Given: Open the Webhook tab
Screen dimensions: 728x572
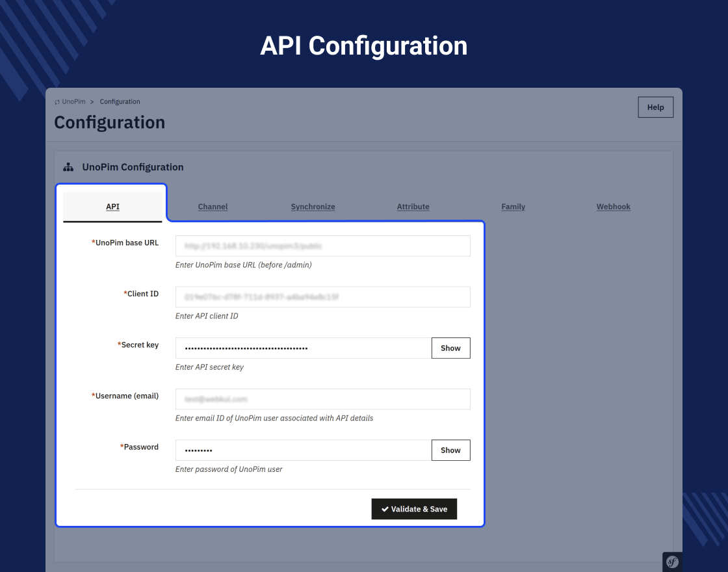Looking at the screenshot, I should coord(614,207).
